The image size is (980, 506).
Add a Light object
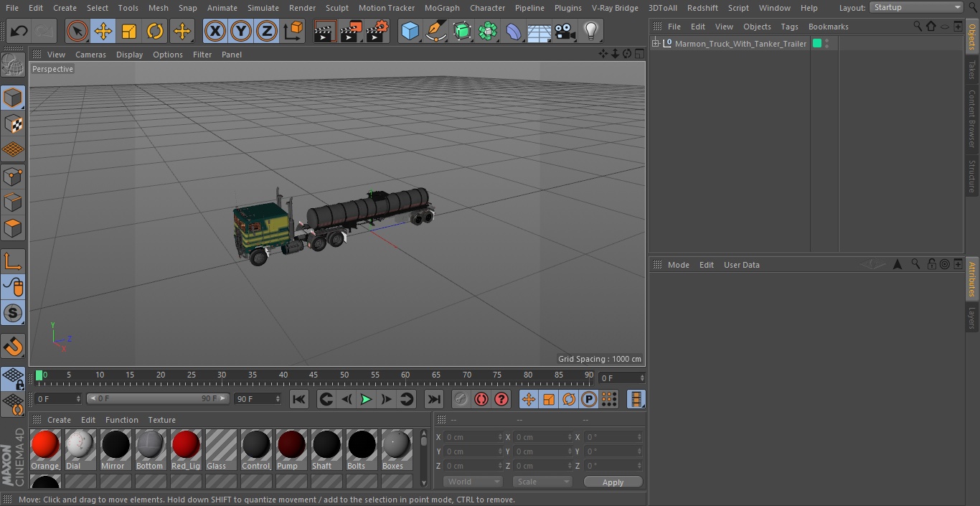point(591,31)
